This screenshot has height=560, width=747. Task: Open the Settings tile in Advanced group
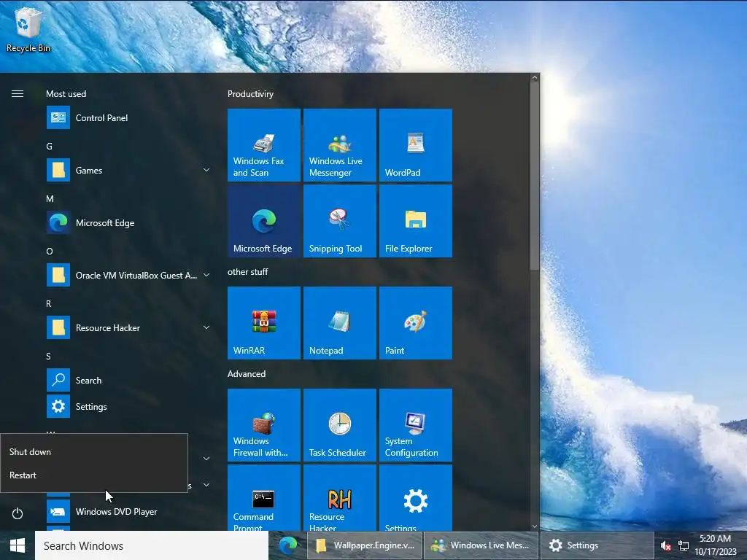click(x=415, y=497)
